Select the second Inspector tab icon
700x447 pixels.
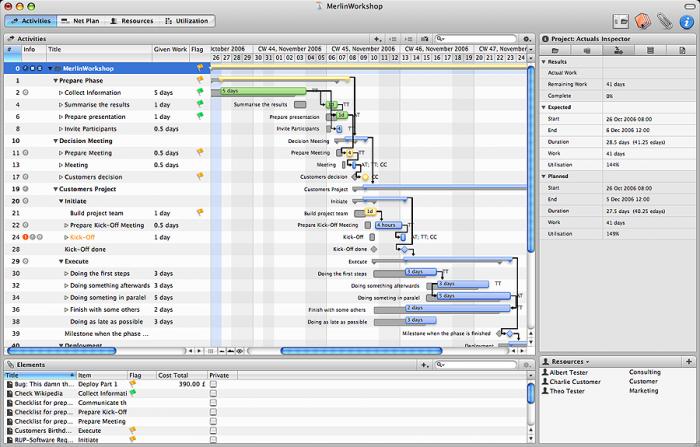tap(587, 50)
